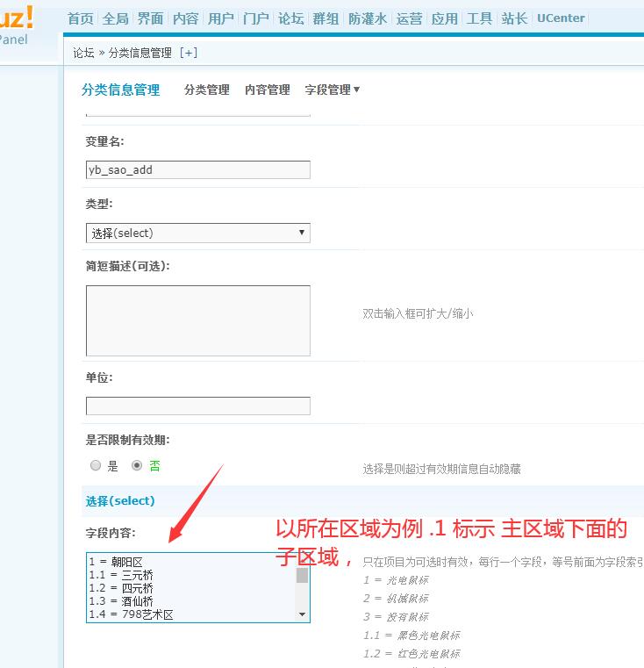Open the 站长 menu item
Image resolution: width=644 pixels, height=668 pixels.
coord(514,18)
